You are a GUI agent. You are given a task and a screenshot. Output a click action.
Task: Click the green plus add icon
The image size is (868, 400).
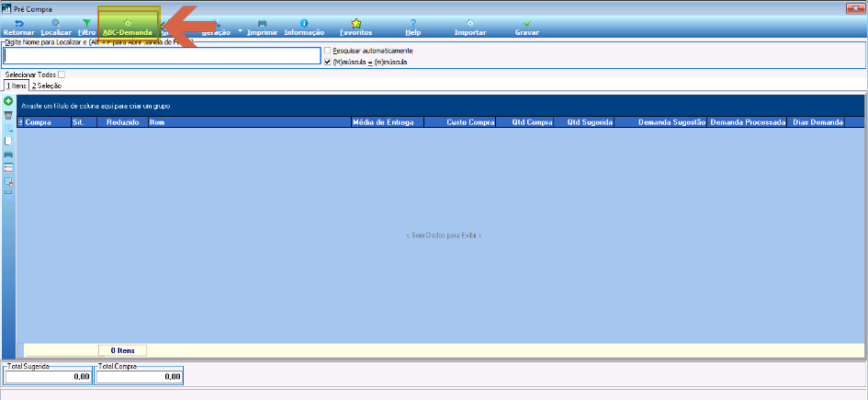tap(8, 101)
